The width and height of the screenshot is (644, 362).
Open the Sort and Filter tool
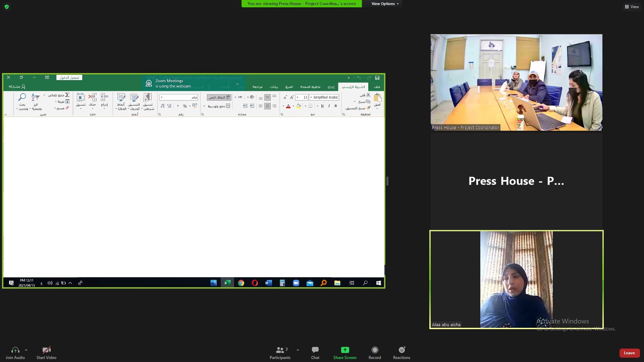click(x=36, y=98)
